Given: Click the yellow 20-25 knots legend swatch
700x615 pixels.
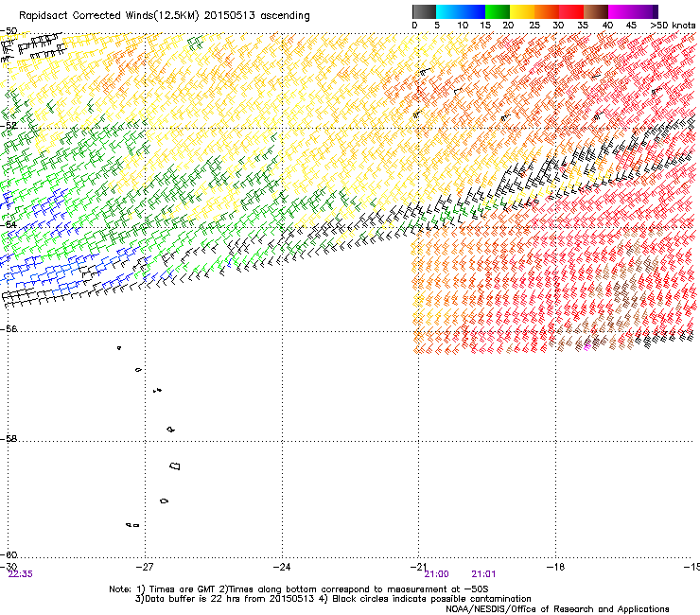Looking at the screenshot, I should tap(522, 11).
